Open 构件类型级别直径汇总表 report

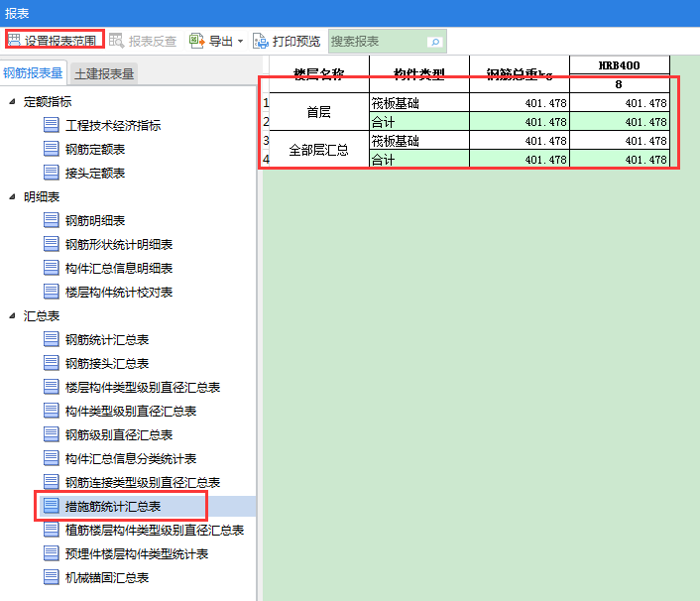131,412
